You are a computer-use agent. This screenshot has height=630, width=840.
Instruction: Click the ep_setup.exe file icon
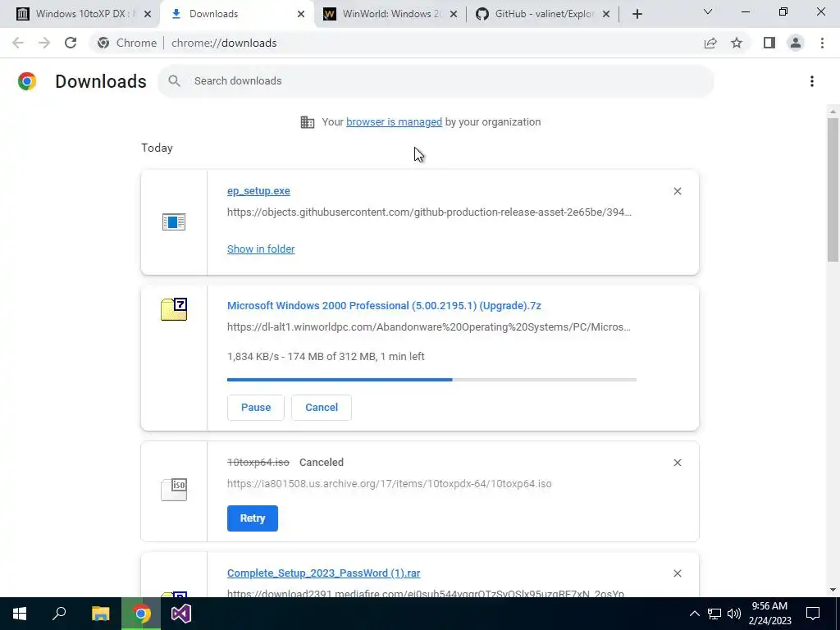(x=174, y=221)
